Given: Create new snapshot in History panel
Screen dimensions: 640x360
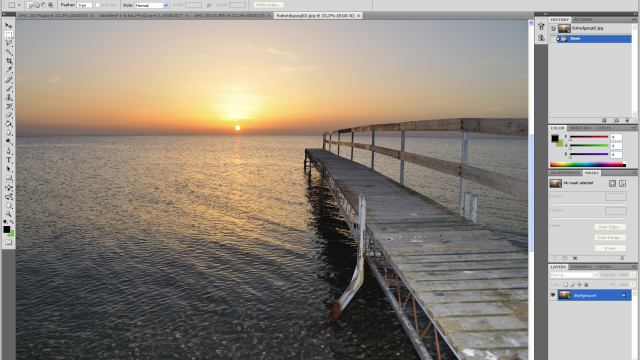Looking at the screenshot, I should pyautogui.click(x=616, y=120).
